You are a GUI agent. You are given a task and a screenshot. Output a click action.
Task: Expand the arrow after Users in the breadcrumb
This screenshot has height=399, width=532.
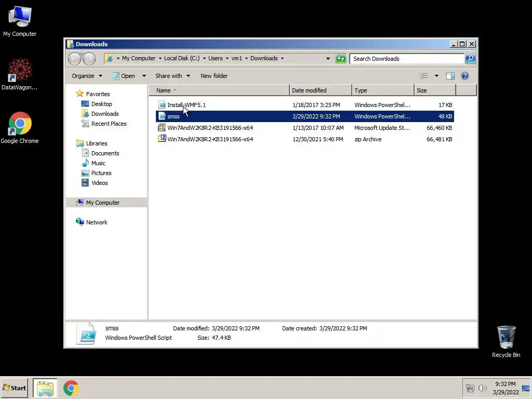click(x=227, y=58)
